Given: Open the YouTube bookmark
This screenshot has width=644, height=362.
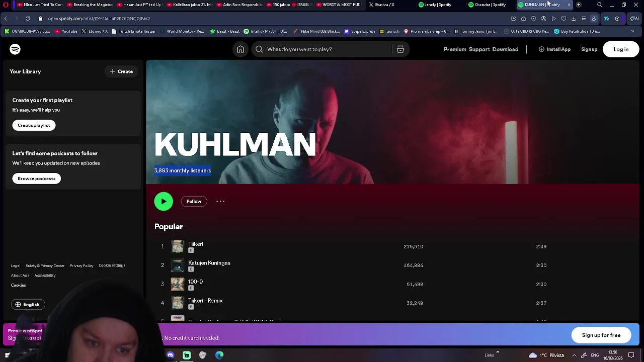Looking at the screenshot, I should (66, 31).
